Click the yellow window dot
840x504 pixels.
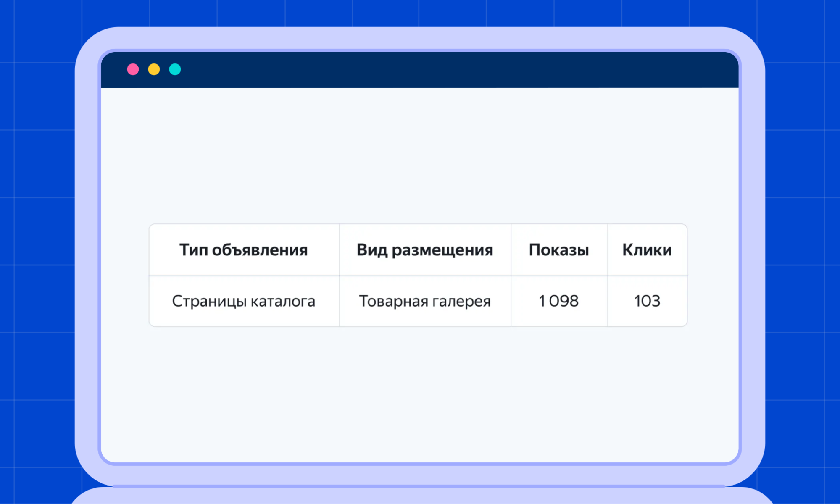pyautogui.click(x=154, y=69)
